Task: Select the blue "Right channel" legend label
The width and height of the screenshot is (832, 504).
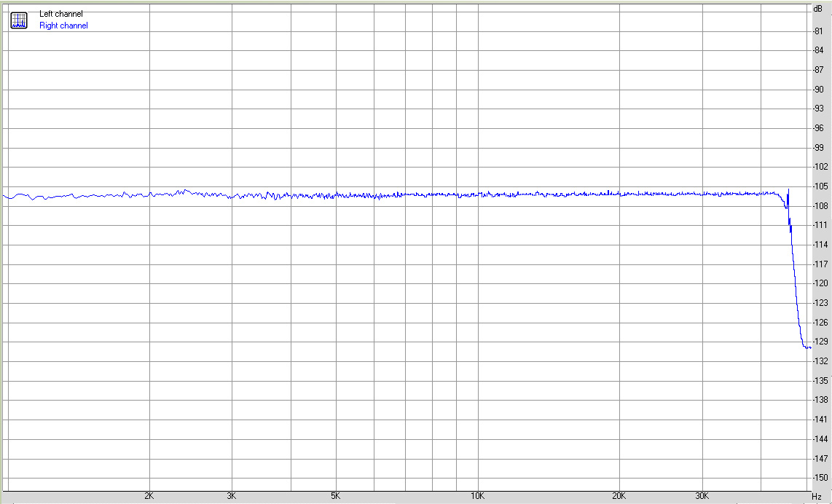Action: (x=63, y=25)
